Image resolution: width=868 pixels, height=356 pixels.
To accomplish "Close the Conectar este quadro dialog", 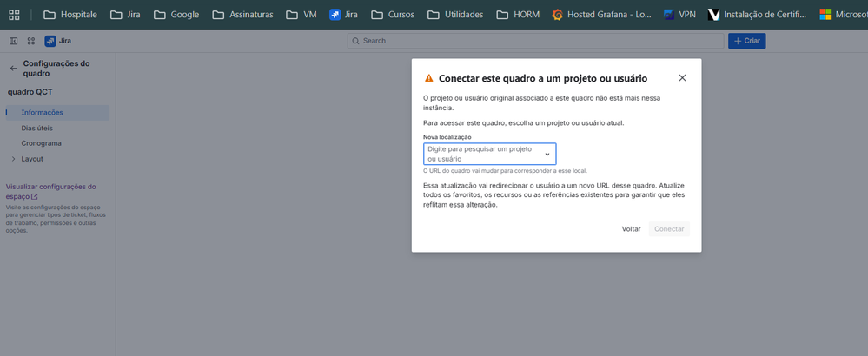I will (x=682, y=78).
